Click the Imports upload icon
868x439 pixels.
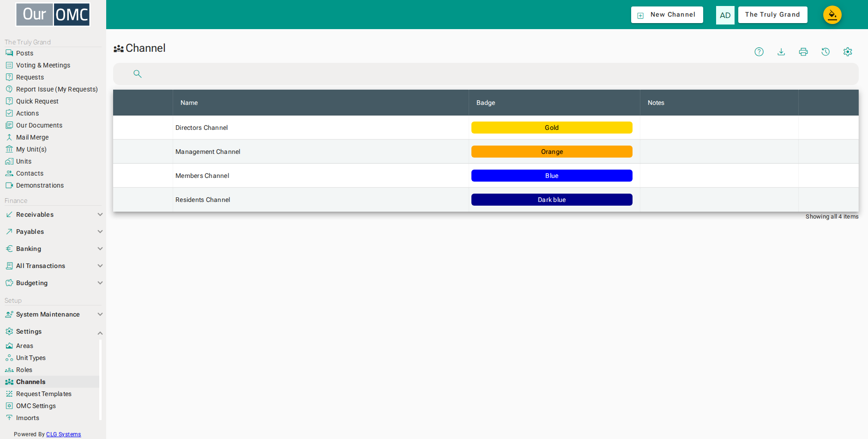[9, 418]
